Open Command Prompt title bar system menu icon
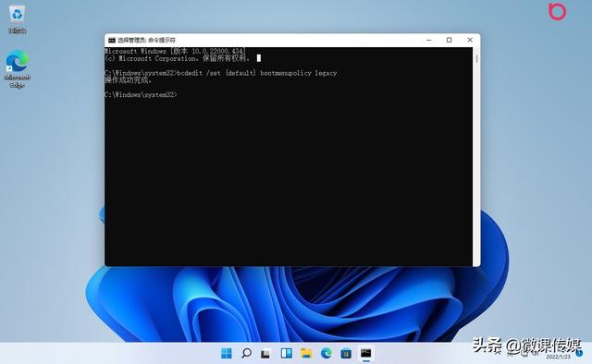The image size is (592, 364). click(x=112, y=40)
